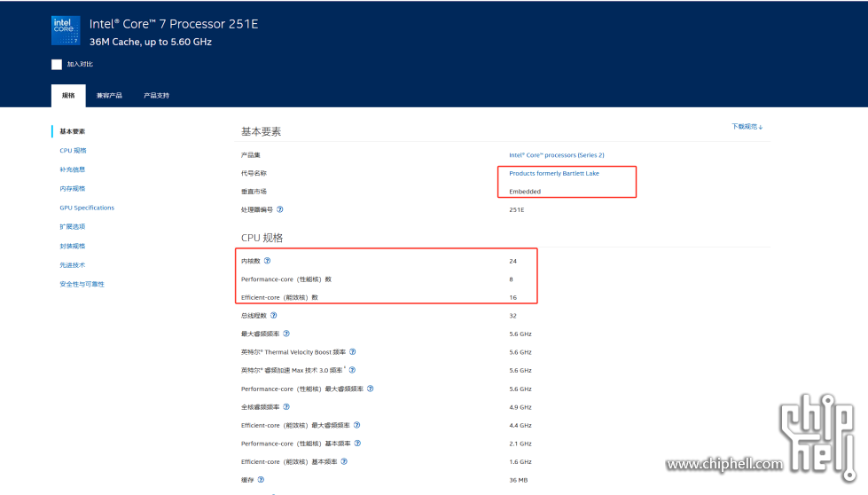Screen dimensions: 868x495
Task: Click the 251E processor number value
Action: point(517,210)
